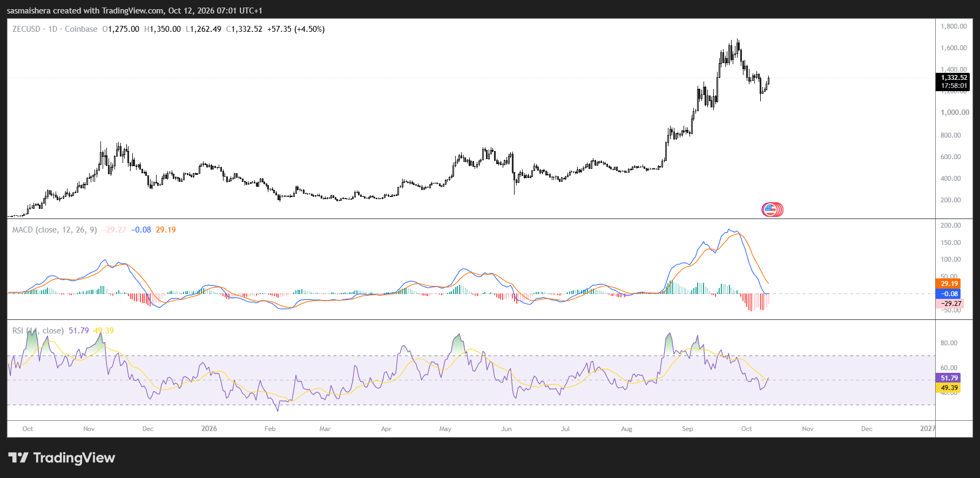Click the 1,600.00 price axis label
This screenshot has height=478, width=980.
[x=954, y=48]
